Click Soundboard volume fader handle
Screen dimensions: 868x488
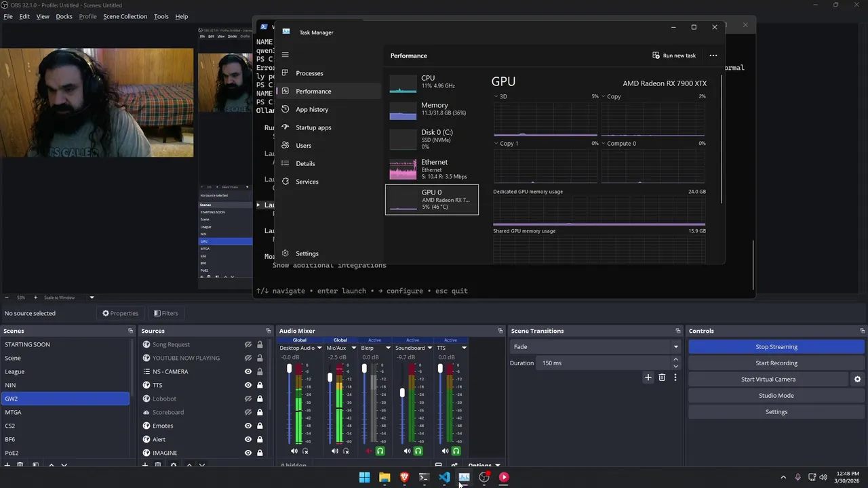(402, 393)
